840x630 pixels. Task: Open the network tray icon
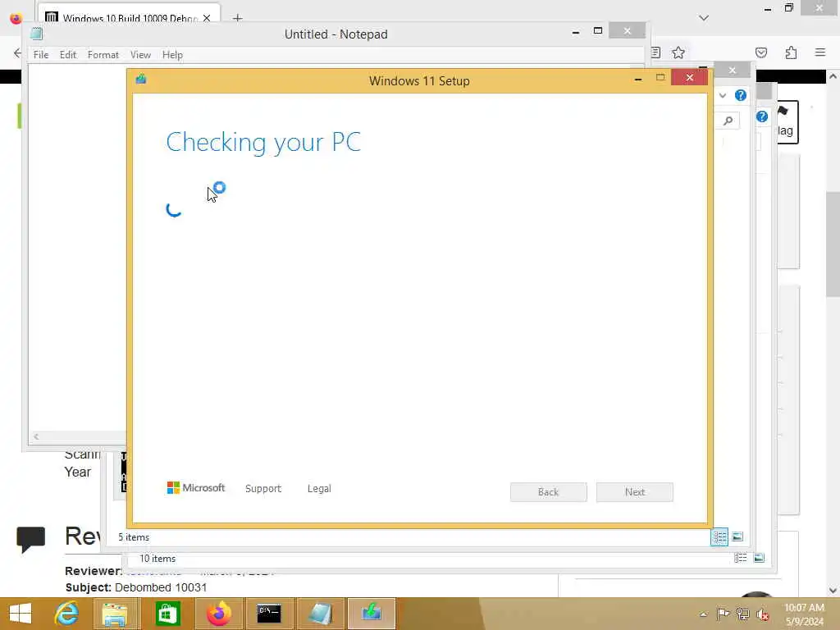742,614
